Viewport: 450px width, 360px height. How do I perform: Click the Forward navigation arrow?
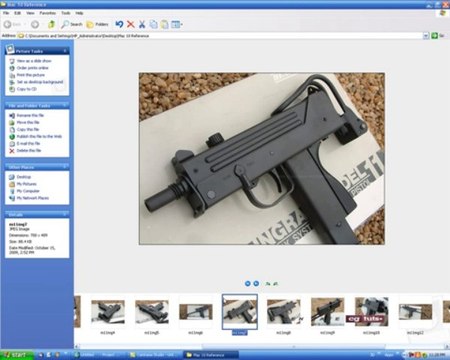[x=35, y=24]
